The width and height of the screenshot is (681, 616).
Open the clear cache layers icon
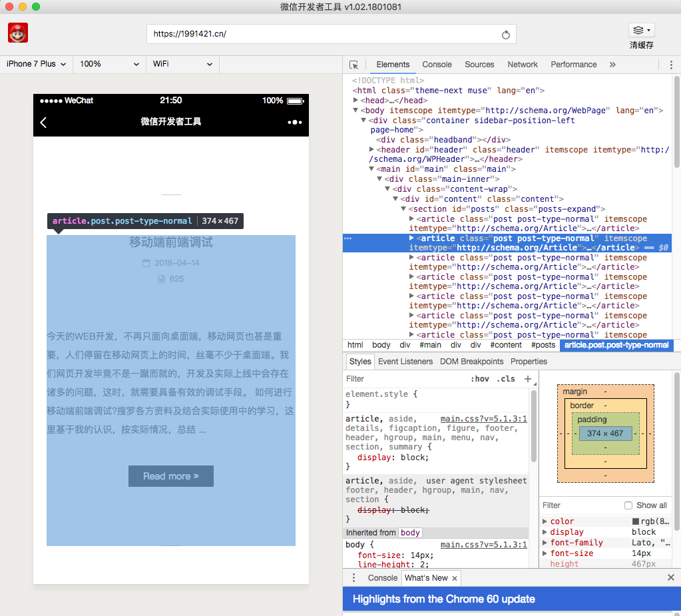pyautogui.click(x=641, y=30)
